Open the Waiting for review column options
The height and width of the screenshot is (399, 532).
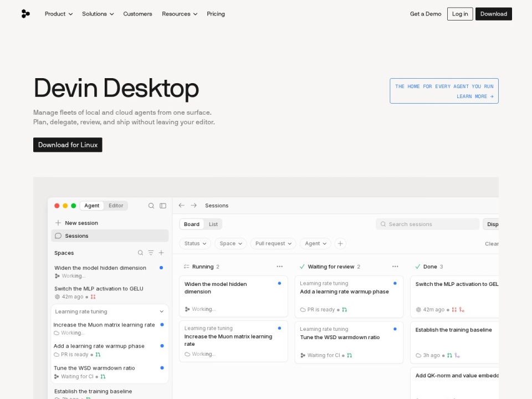[x=395, y=267]
